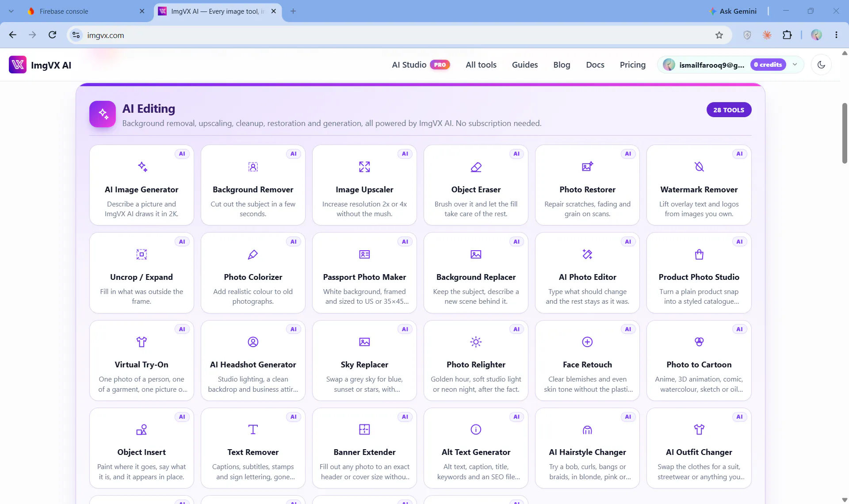Click the page vertical scrollbar thumb
The width and height of the screenshot is (849, 504).
tap(845, 133)
